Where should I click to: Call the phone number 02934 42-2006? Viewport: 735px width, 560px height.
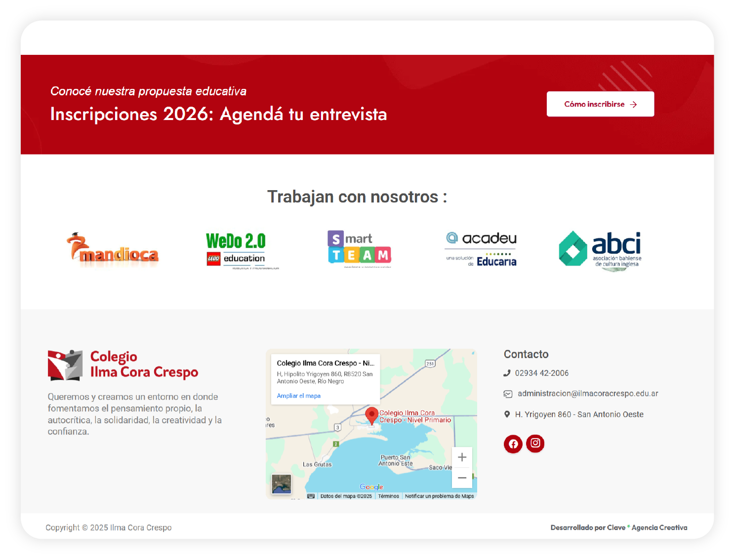[x=541, y=373]
